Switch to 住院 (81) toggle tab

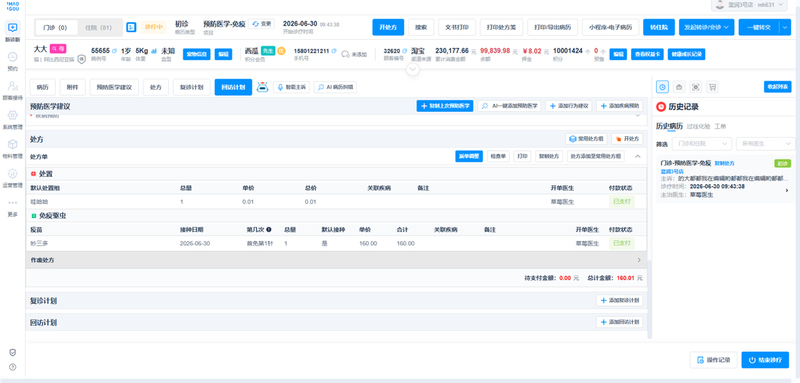coord(98,28)
